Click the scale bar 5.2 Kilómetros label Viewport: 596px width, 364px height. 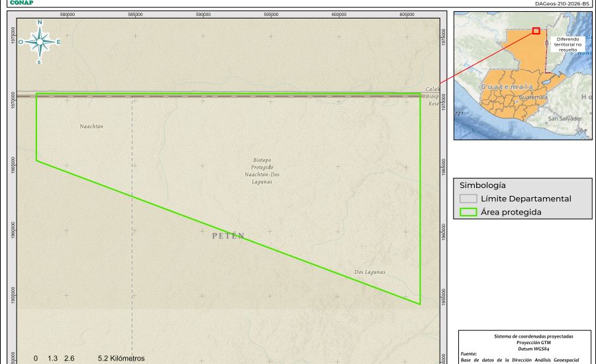(121, 358)
